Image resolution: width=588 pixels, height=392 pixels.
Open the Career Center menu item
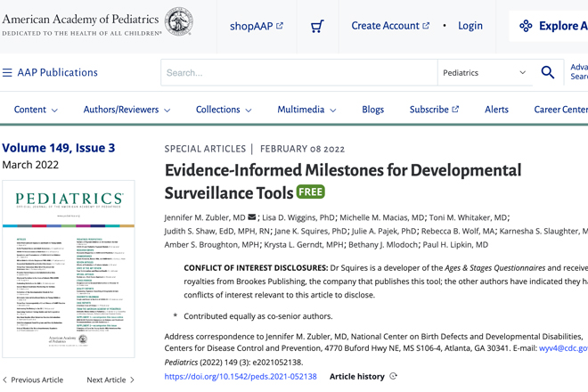tap(560, 110)
